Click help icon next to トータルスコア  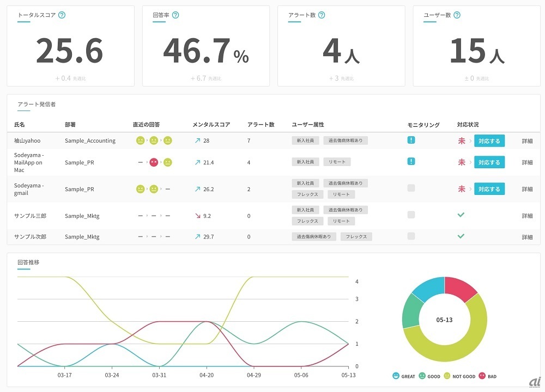(x=62, y=15)
